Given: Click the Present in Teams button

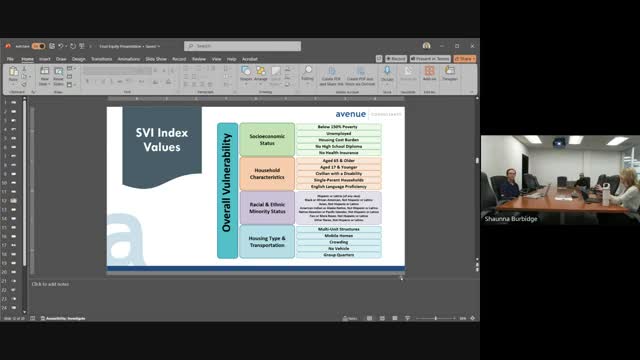Looking at the screenshot, I should 430,59.
